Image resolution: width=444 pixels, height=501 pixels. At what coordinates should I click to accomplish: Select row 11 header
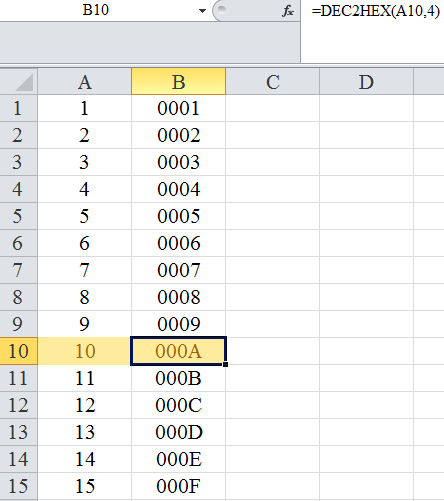[19, 378]
